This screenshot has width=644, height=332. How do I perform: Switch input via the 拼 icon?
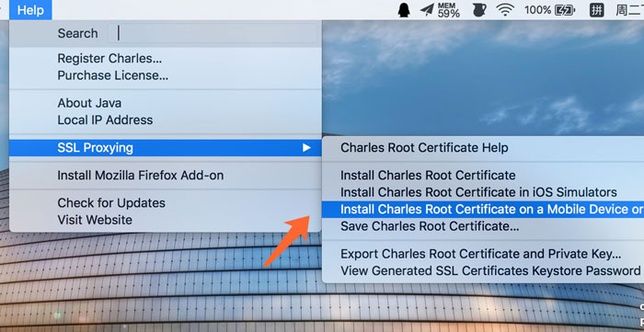596,10
